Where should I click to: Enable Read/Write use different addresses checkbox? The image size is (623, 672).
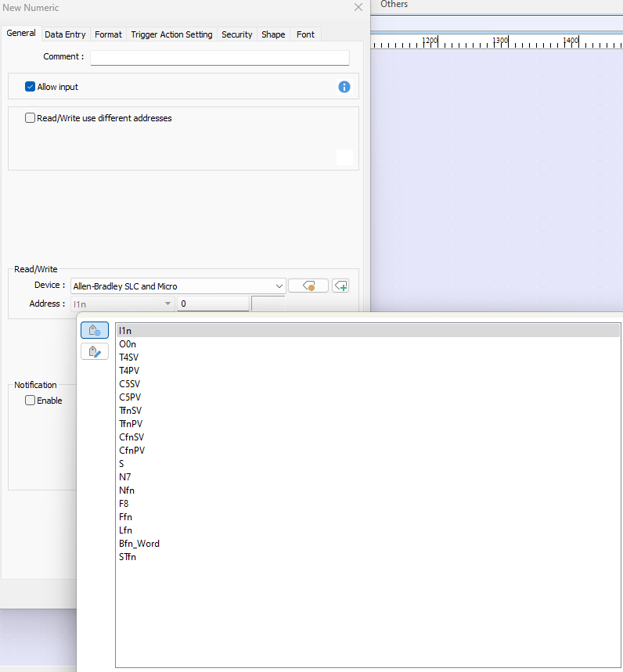coord(30,118)
